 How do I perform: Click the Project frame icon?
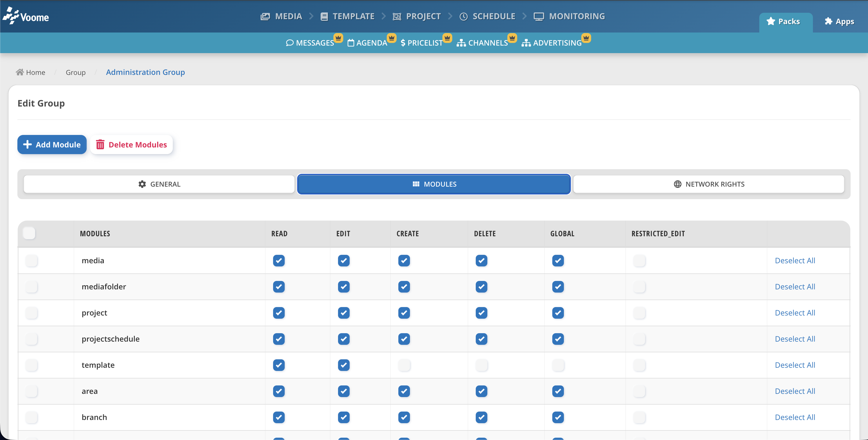[x=397, y=16]
